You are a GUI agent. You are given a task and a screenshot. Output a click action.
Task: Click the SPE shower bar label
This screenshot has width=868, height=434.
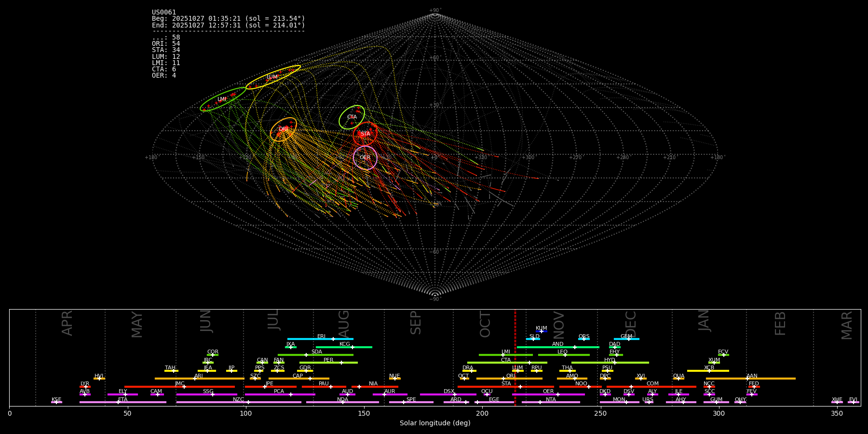coord(411,400)
